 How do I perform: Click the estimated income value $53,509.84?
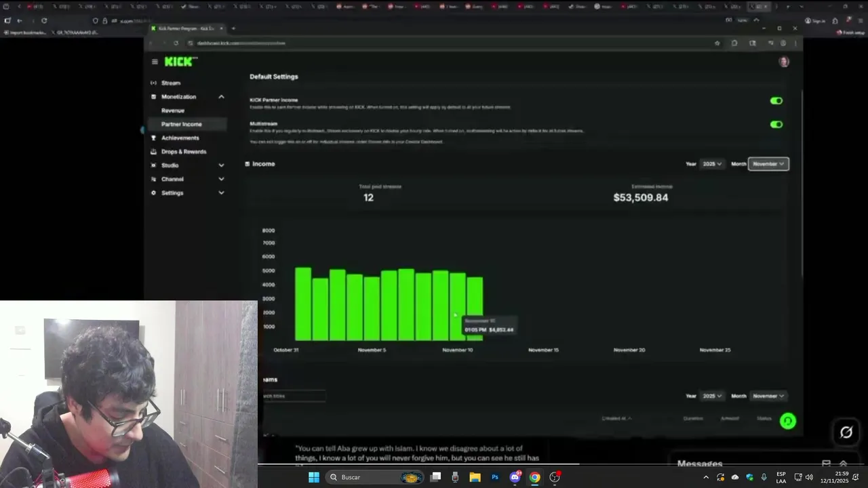tap(641, 197)
